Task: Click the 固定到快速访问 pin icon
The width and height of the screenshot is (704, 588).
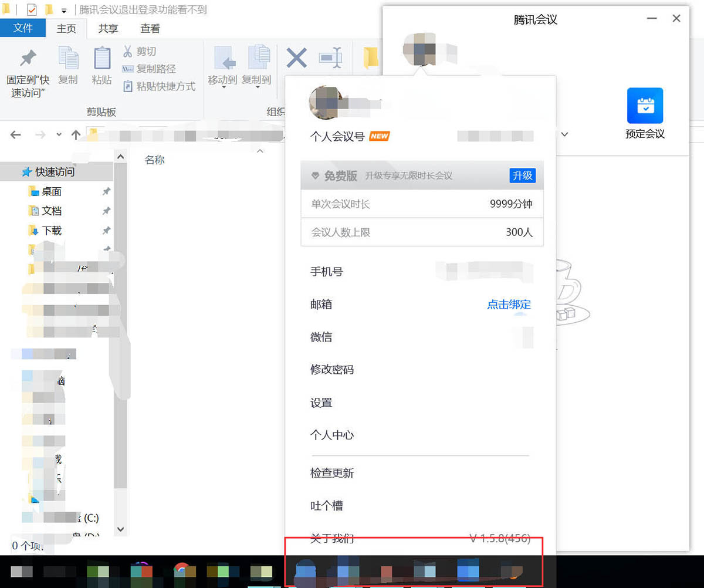Action: coord(28,58)
